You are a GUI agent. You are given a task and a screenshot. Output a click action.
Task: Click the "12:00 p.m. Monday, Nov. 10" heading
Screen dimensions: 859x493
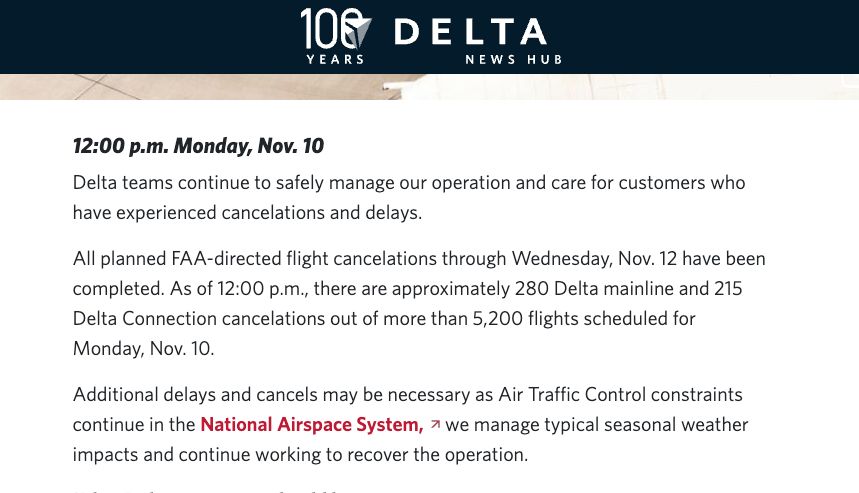198,146
